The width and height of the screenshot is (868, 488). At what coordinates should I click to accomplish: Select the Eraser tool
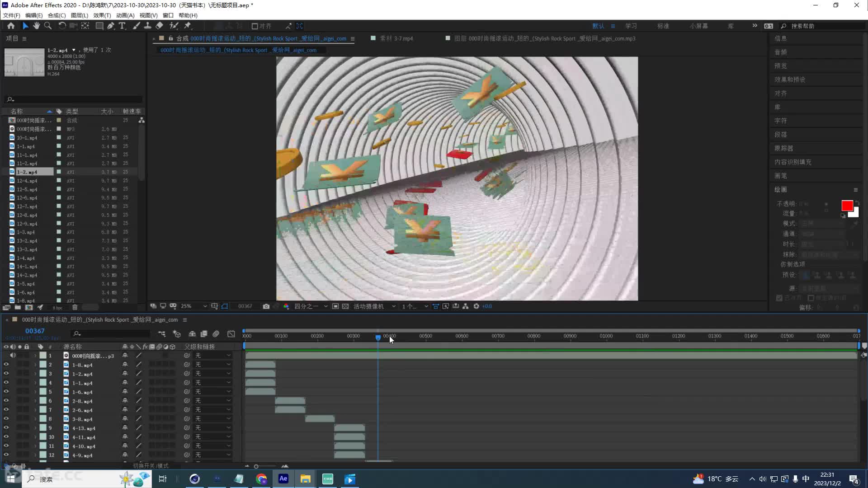pyautogui.click(x=159, y=26)
